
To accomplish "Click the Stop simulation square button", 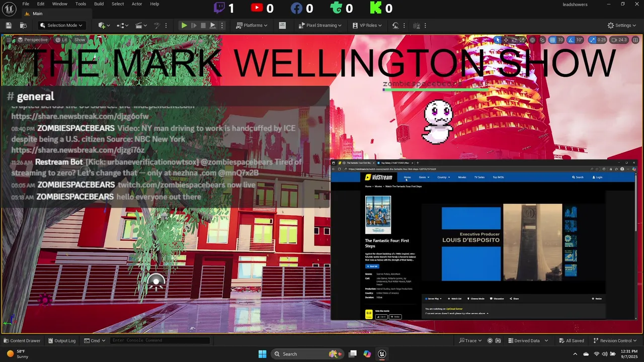I will pyautogui.click(x=203, y=25).
